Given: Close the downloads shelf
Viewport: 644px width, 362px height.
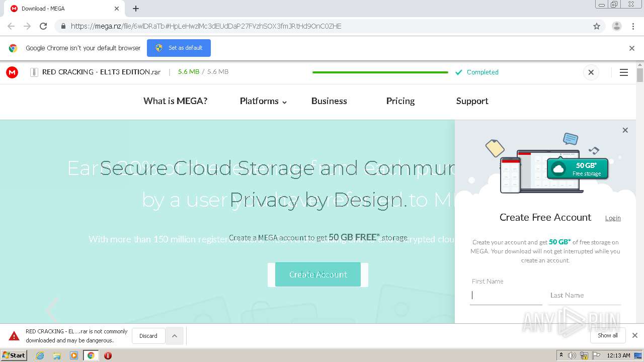Looking at the screenshot, I should tap(635, 335).
